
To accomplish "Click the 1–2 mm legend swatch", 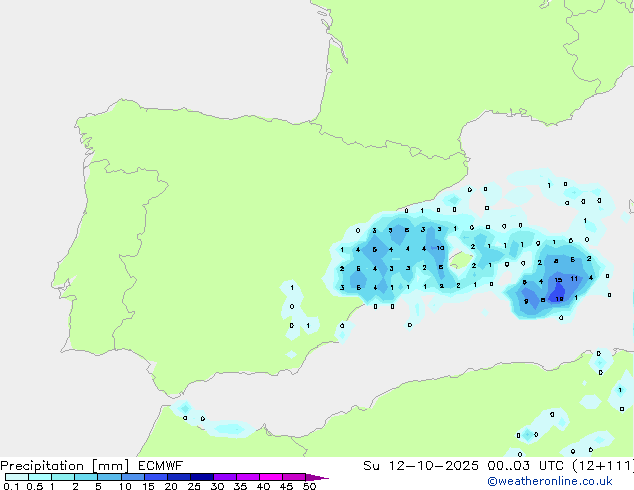I will (x=63, y=477).
